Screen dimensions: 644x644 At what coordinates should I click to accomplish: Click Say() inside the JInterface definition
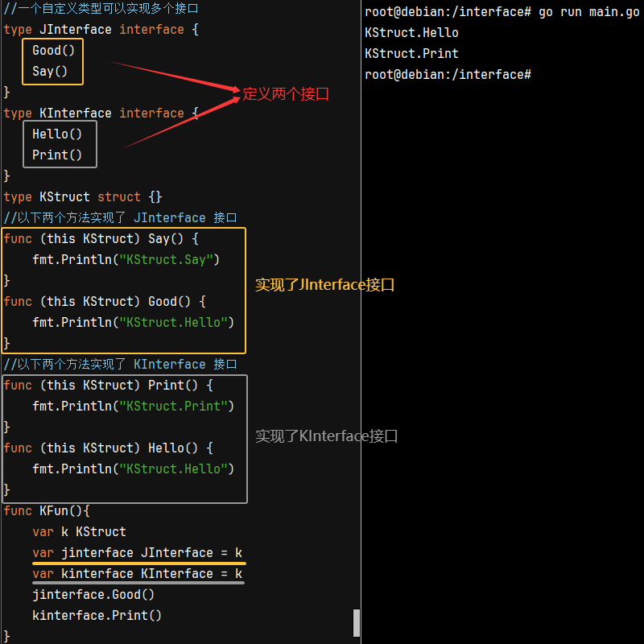[50, 71]
